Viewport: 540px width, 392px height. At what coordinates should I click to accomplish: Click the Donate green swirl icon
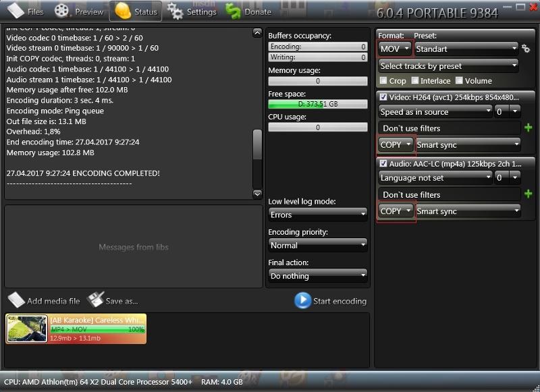[x=233, y=11]
